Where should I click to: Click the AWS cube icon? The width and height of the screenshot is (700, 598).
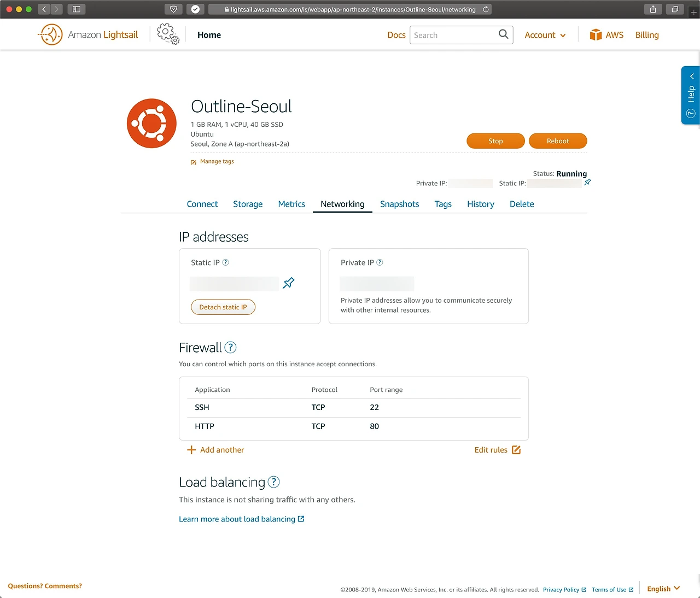coord(596,35)
